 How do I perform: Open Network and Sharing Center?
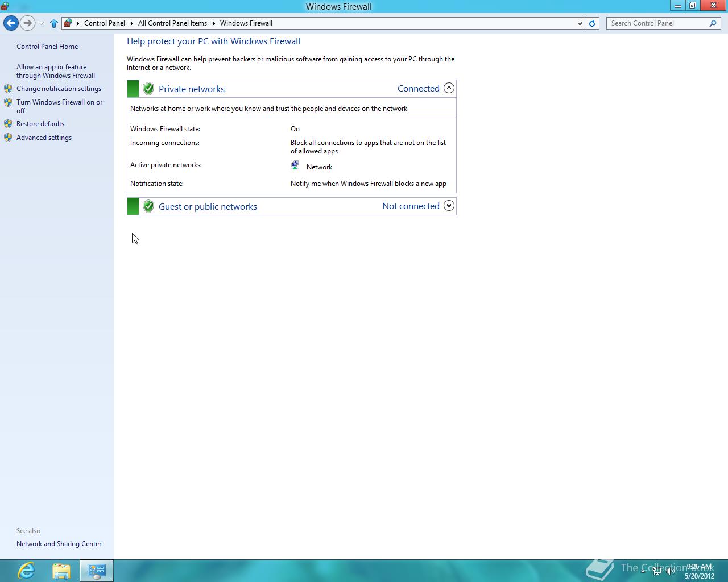pyautogui.click(x=59, y=543)
